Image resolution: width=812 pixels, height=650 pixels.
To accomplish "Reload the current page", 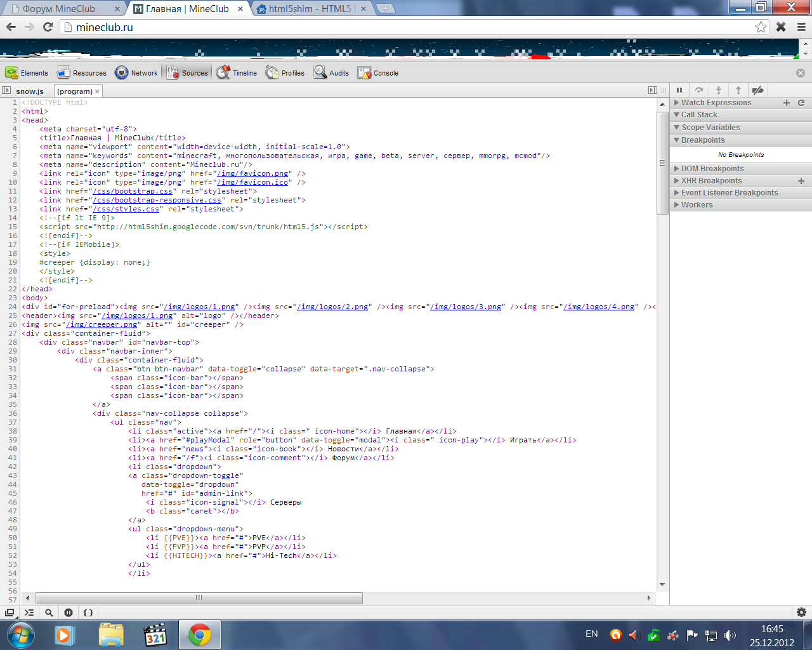I will 48,27.
